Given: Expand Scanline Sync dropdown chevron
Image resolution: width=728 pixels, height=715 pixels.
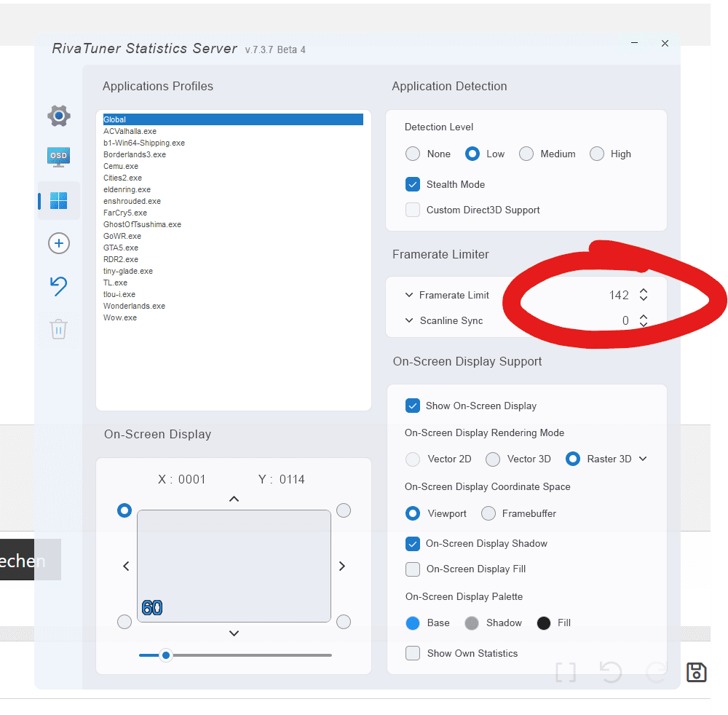Looking at the screenshot, I should (x=409, y=320).
